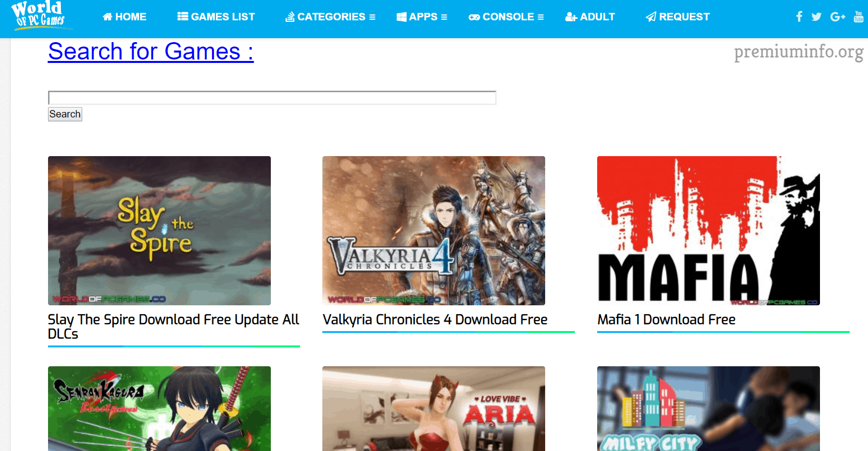Image resolution: width=868 pixels, height=451 pixels.
Task: Open Mafia 1 Download Free link
Action: (x=666, y=320)
